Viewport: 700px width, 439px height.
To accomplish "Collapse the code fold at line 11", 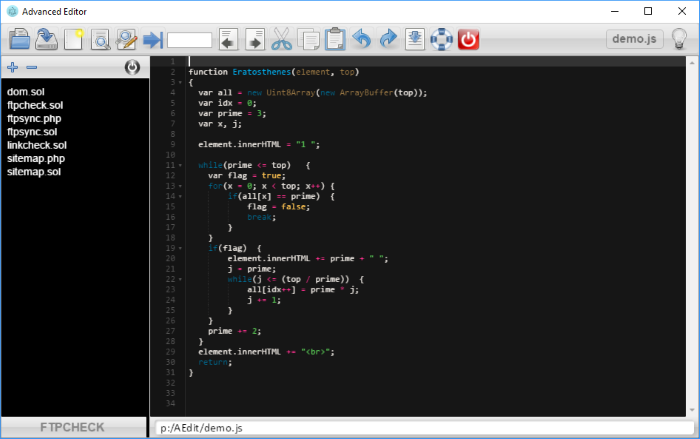I will 180,165.
